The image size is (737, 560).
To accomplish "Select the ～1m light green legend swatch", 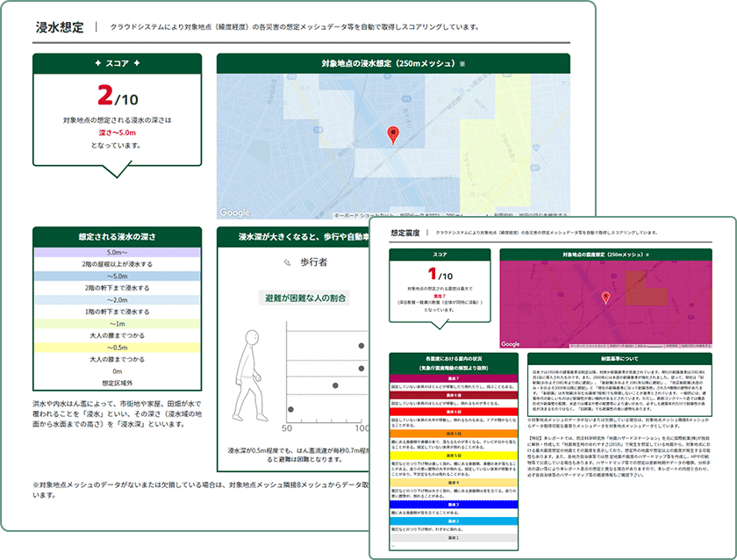I will 117,324.
